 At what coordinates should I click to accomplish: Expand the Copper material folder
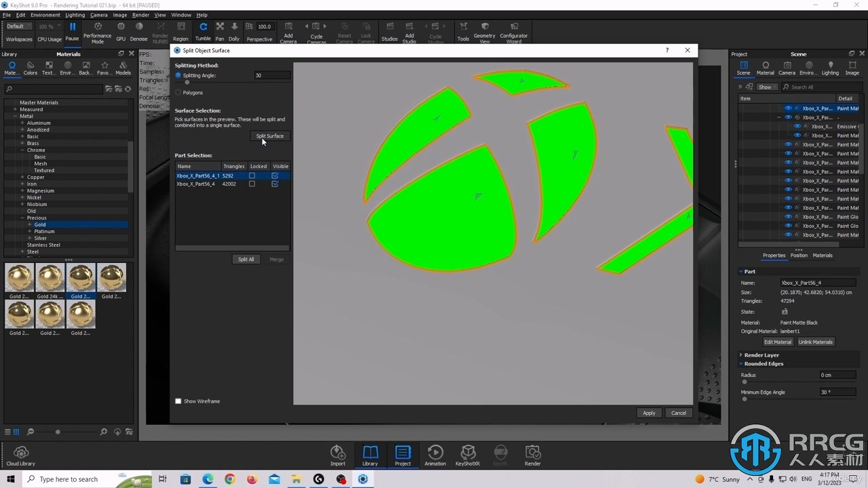point(22,177)
